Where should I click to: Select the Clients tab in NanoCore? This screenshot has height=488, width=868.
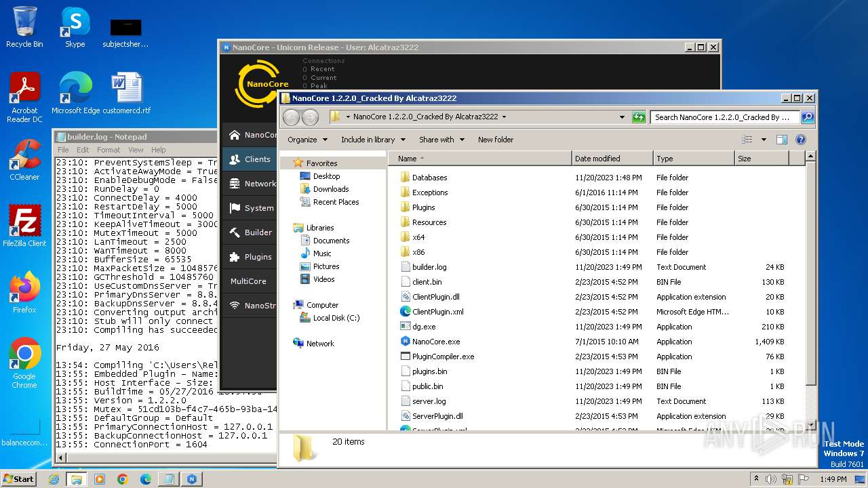[x=249, y=159]
